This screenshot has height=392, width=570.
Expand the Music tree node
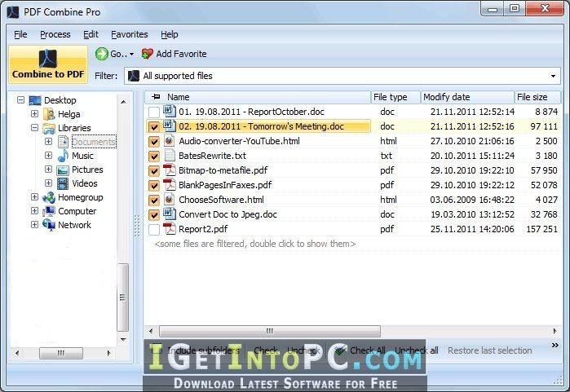(x=48, y=155)
